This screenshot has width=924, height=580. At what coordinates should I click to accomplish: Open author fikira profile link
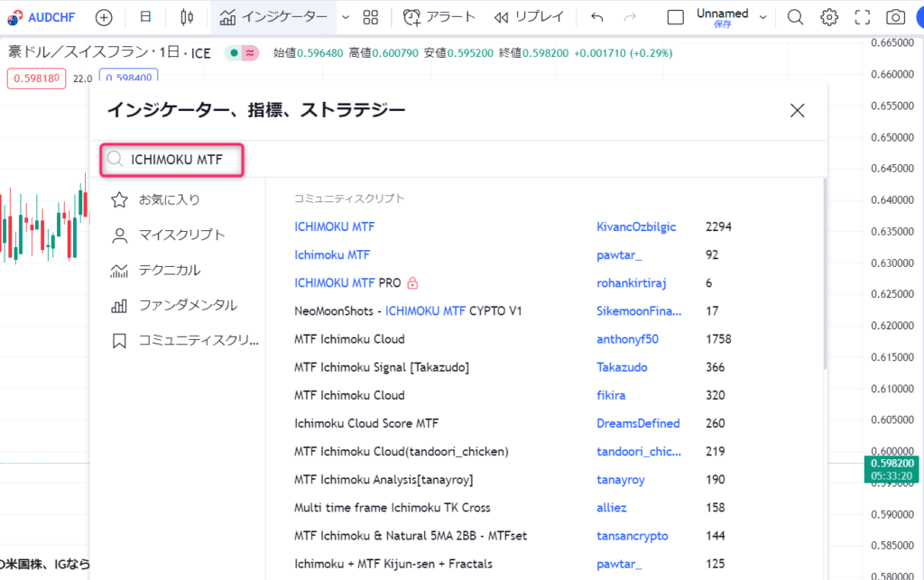pyautogui.click(x=611, y=396)
